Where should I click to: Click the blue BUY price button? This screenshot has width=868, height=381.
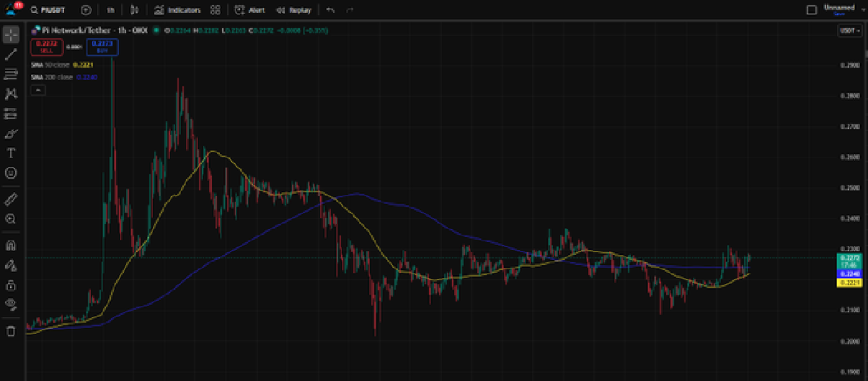coord(102,46)
